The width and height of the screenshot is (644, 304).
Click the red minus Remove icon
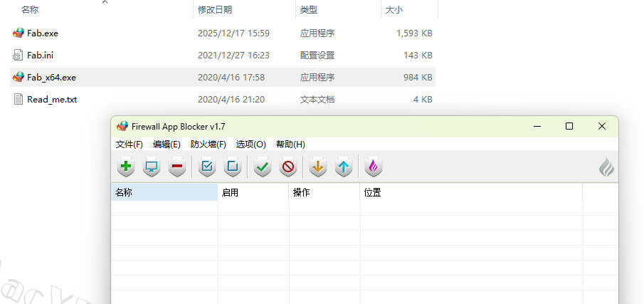click(x=177, y=167)
